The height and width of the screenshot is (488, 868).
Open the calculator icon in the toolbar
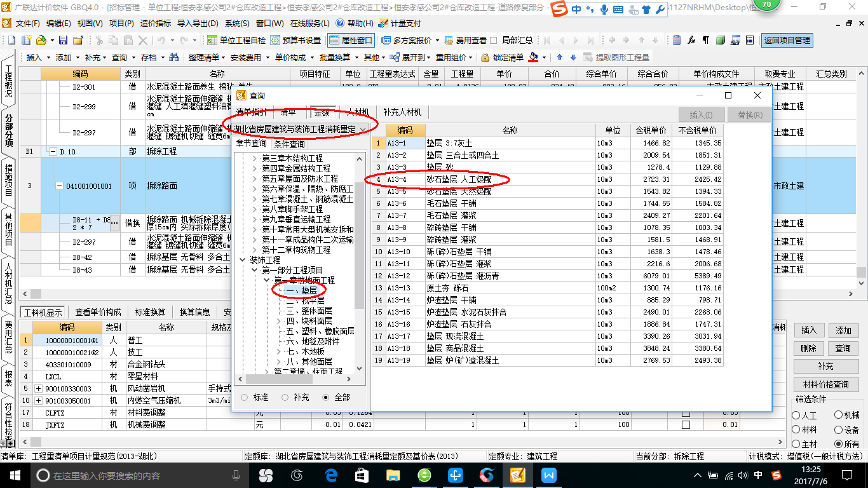677,40
